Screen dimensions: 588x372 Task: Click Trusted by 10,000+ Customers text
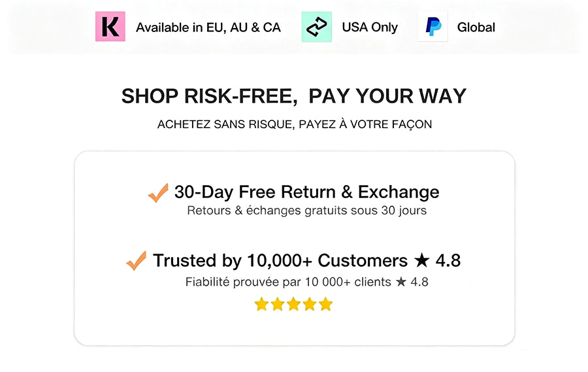click(280, 260)
